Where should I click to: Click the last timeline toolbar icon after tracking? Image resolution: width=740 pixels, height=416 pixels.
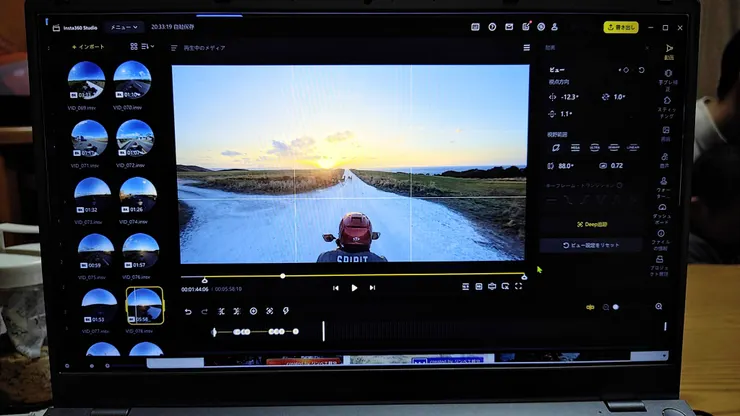286,311
